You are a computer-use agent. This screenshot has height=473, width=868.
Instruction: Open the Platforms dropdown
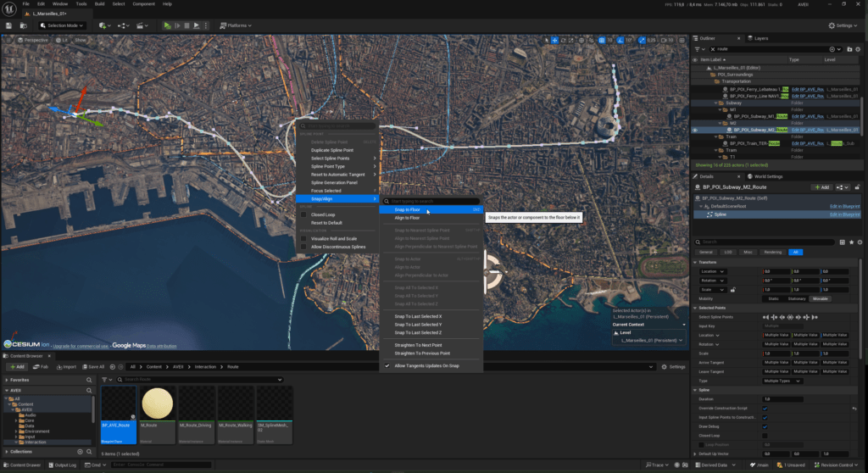[238, 25]
